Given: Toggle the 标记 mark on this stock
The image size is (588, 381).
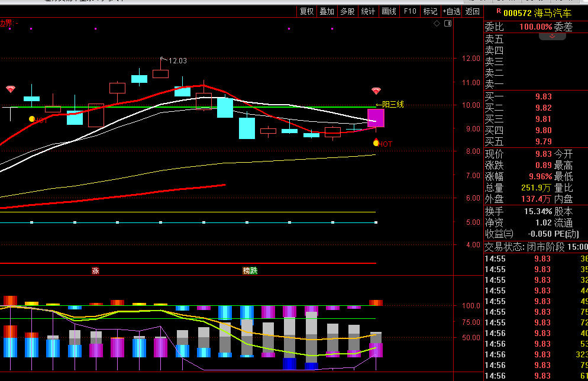Looking at the screenshot, I should [430, 11].
